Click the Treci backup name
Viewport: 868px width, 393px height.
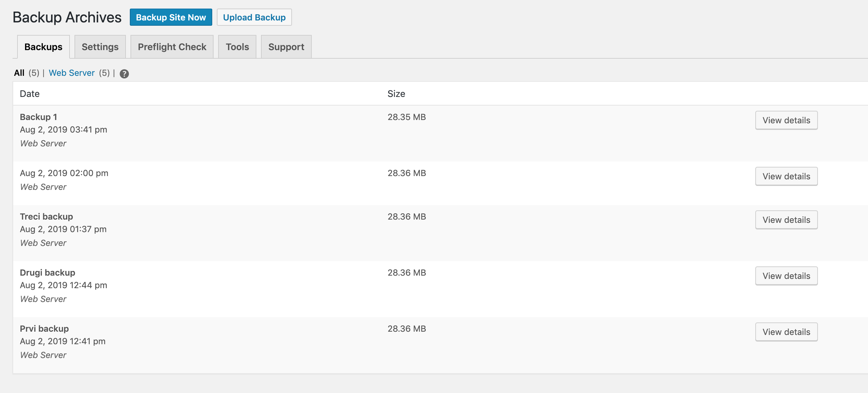point(46,216)
